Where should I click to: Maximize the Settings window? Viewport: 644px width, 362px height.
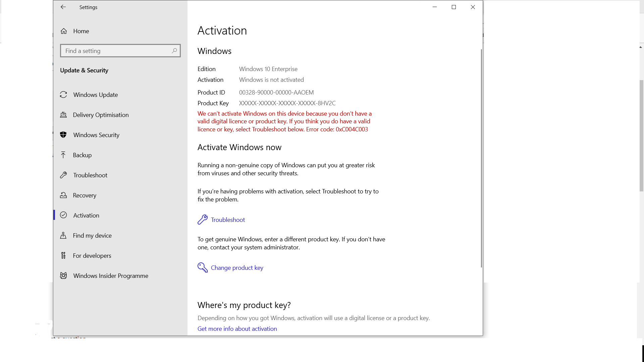454,7
